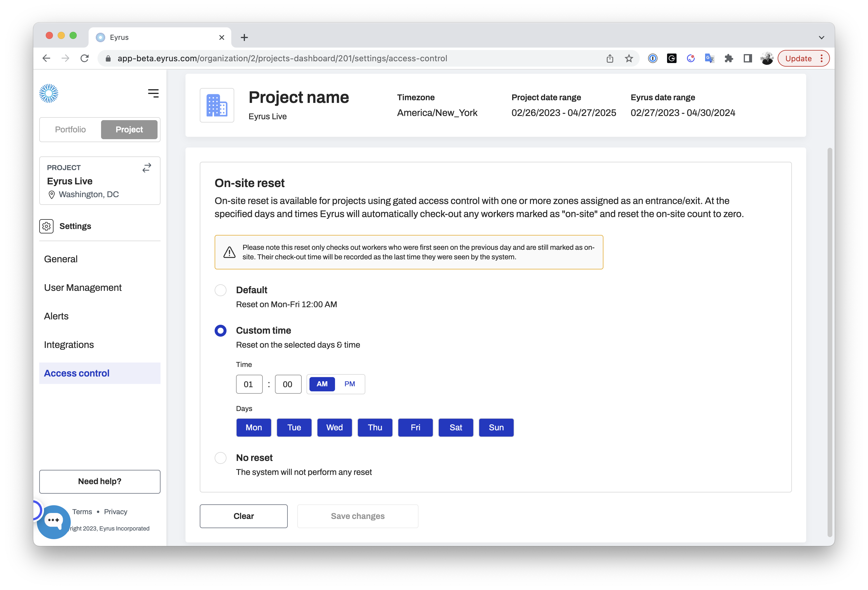Screen dimensions: 868x590
Task: Select the Default reset radio button
Action: (220, 290)
